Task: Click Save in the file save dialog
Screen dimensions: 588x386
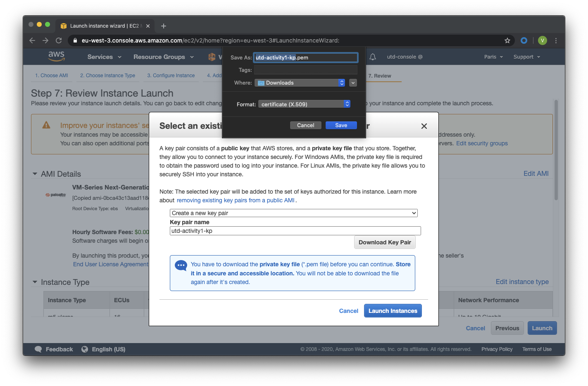Action: 341,126
